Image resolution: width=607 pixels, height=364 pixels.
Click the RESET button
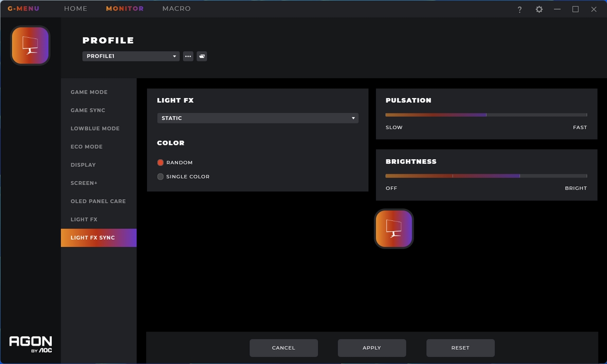tap(460, 348)
